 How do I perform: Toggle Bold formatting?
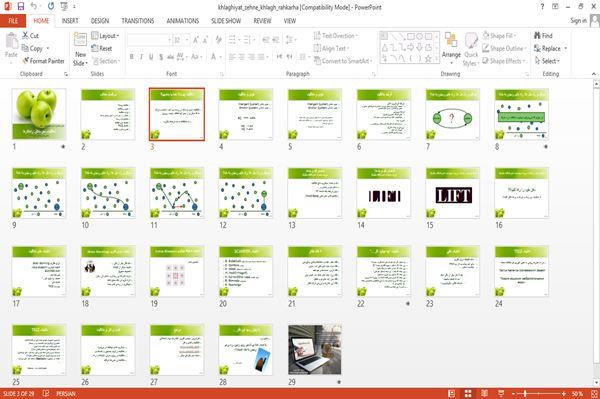coord(131,57)
